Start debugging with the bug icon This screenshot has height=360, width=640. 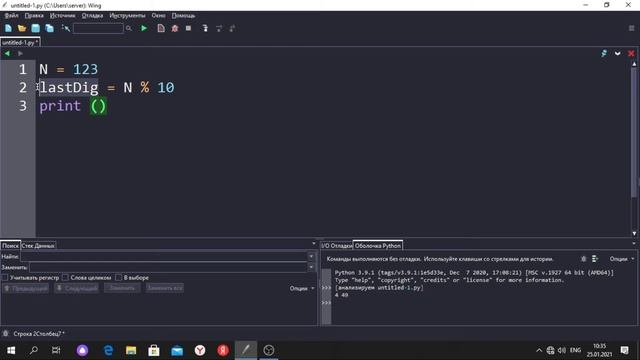coord(175,28)
